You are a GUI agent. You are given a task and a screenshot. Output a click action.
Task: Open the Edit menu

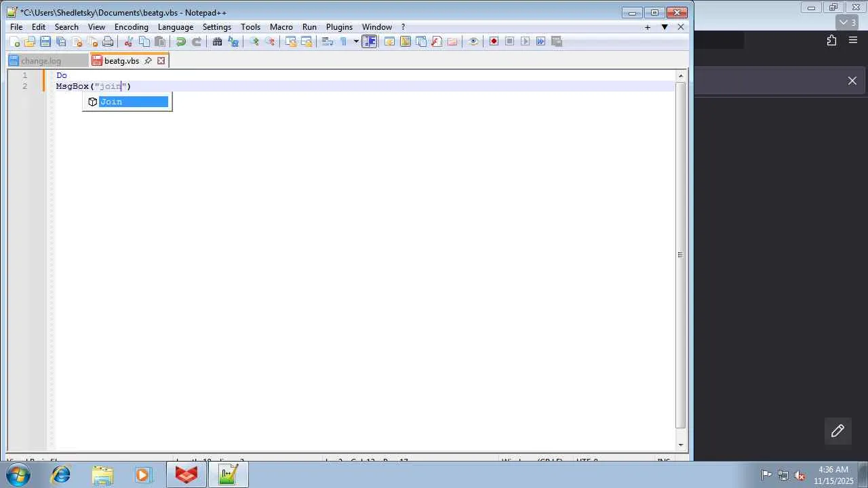(x=39, y=27)
